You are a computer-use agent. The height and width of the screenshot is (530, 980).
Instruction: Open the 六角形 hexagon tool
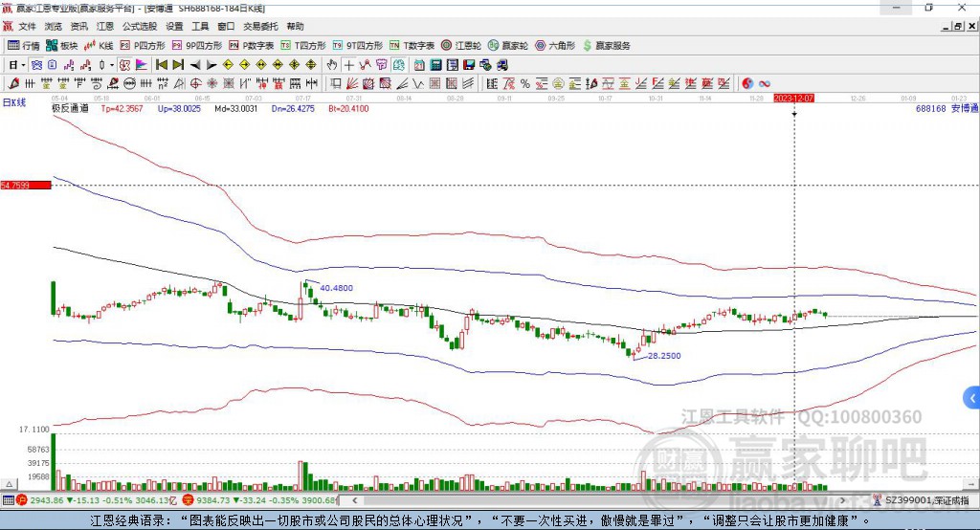point(555,46)
